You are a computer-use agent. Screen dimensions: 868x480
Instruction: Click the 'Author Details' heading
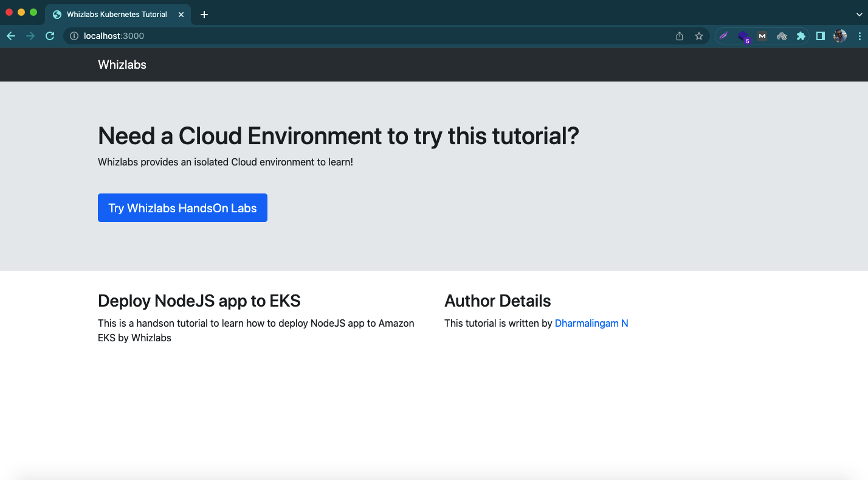click(498, 301)
